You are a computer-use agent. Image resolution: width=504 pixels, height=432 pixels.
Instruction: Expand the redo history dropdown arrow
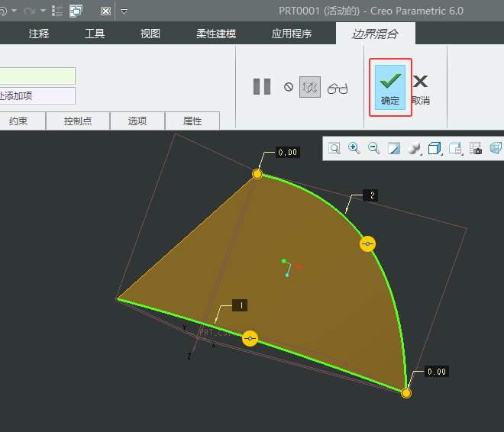(43, 11)
